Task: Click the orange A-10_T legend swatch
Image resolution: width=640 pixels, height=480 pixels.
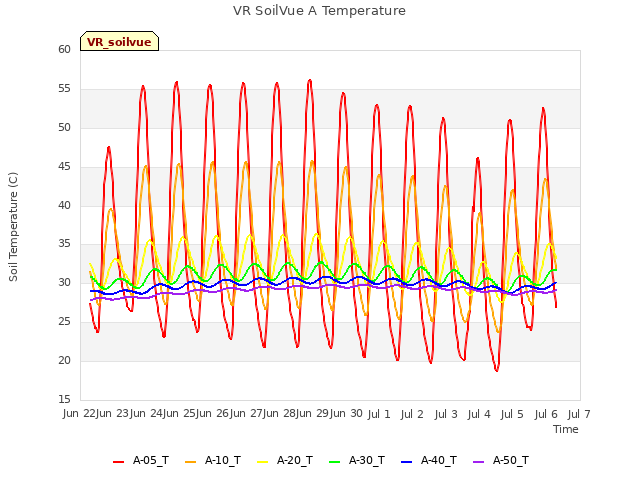Action: (191, 462)
